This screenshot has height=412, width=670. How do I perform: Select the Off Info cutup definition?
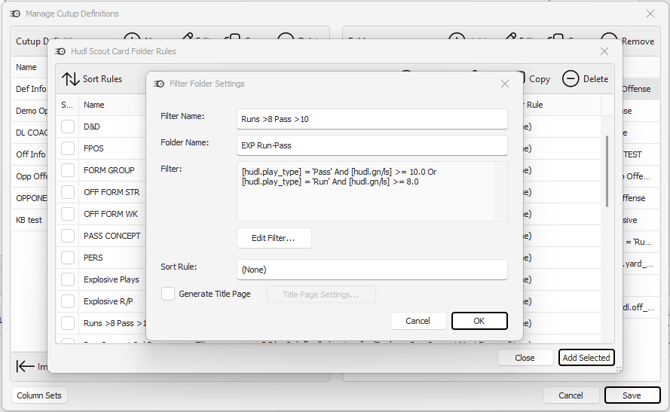tap(31, 154)
